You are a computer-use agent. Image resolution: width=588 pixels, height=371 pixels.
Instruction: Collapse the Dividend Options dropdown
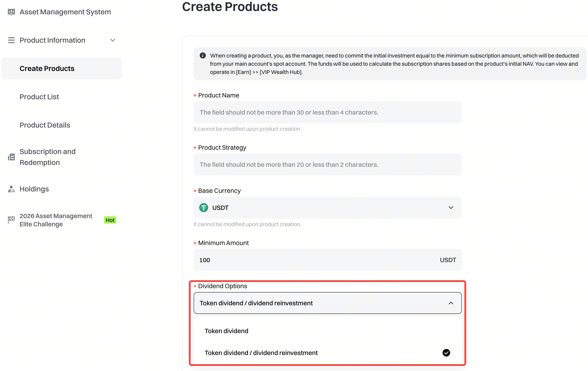point(451,303)
